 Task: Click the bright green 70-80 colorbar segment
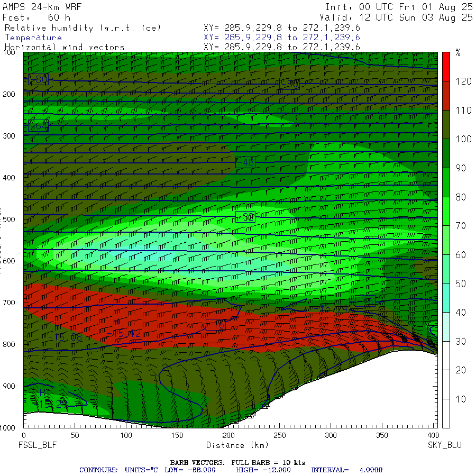click(446, 211)
